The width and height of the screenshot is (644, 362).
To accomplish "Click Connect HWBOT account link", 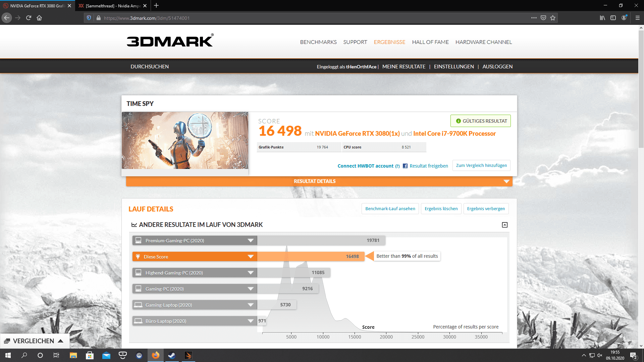I will [365, 166].
